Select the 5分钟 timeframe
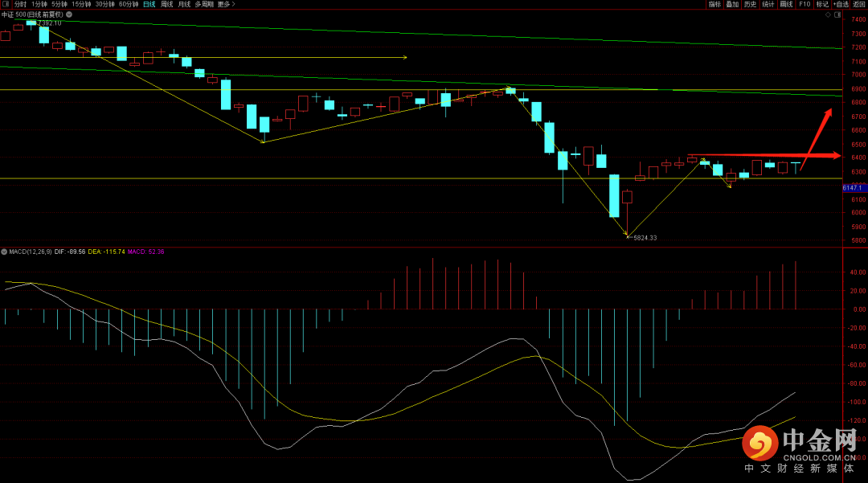This screenshot has height=483, width=868. (59, 4)
